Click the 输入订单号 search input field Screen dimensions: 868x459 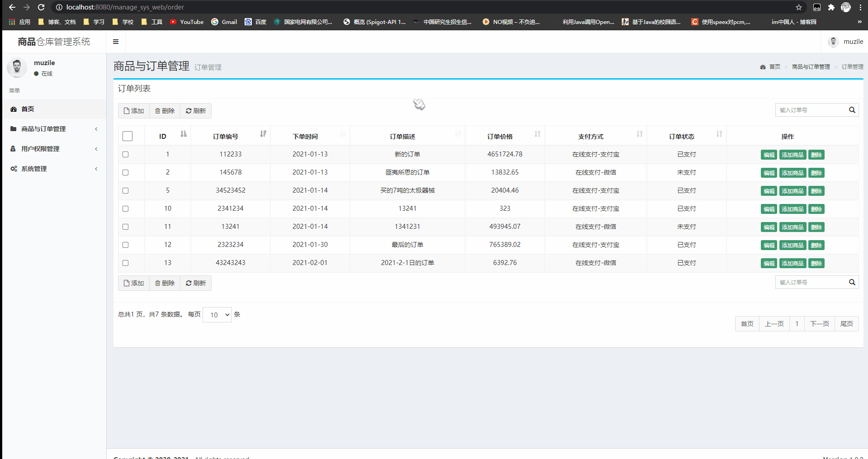(x=809, y=110)
